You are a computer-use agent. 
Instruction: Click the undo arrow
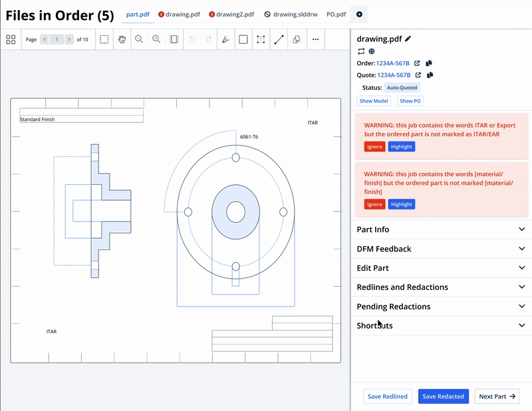[192, 39]
